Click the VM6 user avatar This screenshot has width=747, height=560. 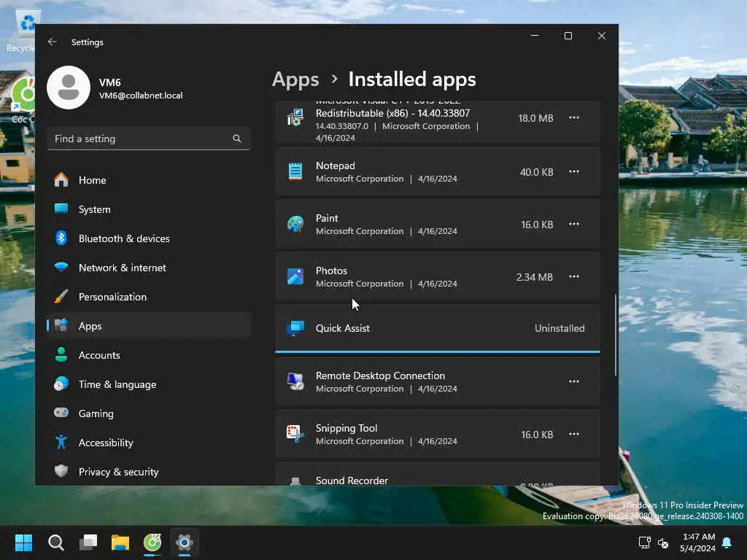(69, 87)
